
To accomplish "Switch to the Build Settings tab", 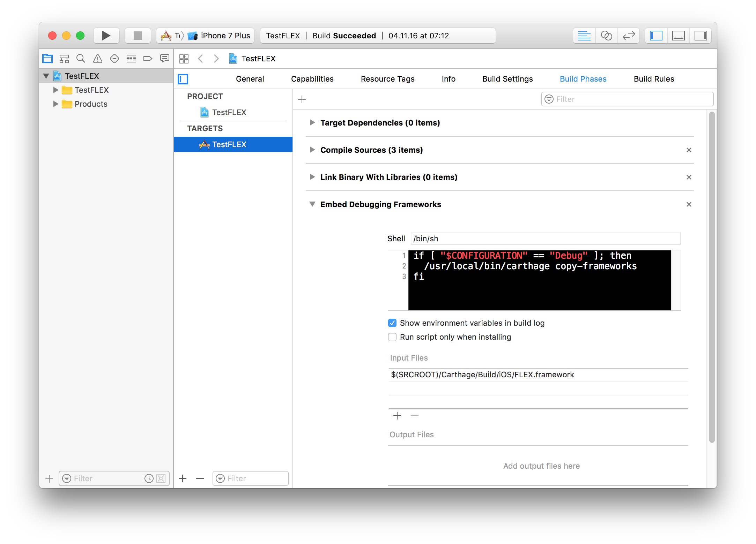I will (507, 79).
